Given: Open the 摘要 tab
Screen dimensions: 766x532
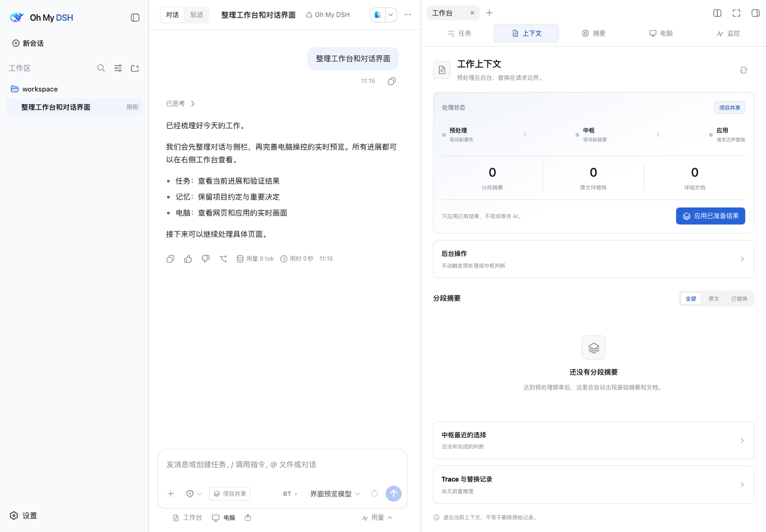Looking at the screenshot, I should 594,33.
